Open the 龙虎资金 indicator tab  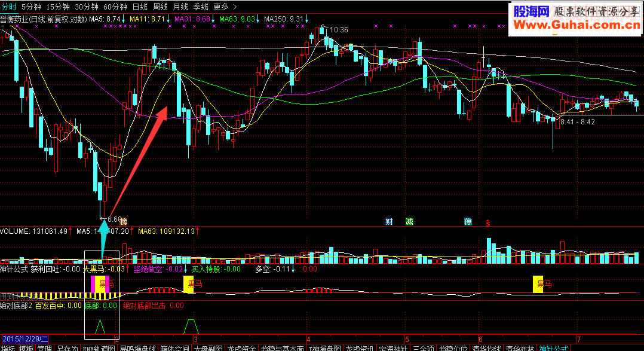(x=242, y=348)
